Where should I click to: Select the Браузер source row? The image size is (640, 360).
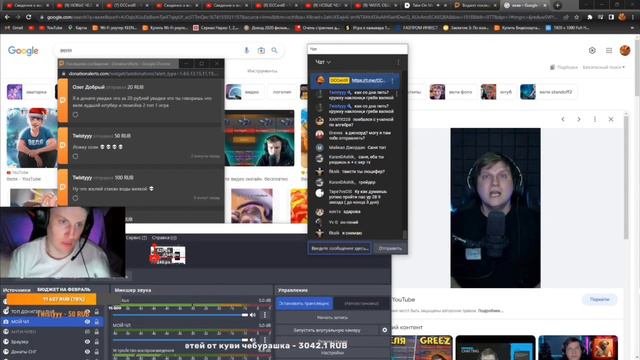[x=51, y=342]
